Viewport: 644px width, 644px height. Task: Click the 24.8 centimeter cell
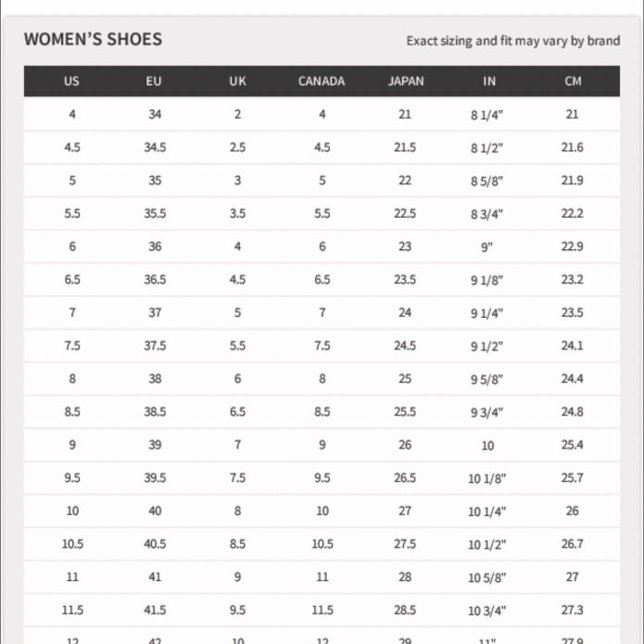572,411
